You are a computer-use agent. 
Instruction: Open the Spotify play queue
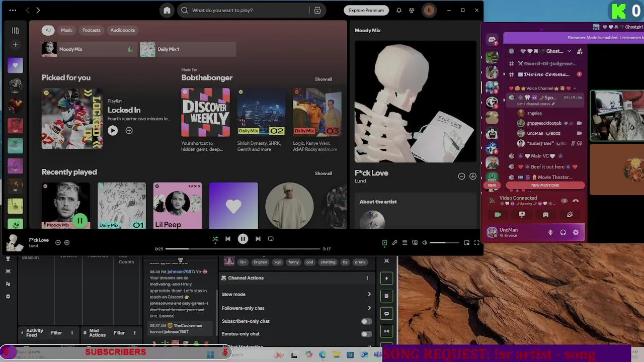click(405, 243)
